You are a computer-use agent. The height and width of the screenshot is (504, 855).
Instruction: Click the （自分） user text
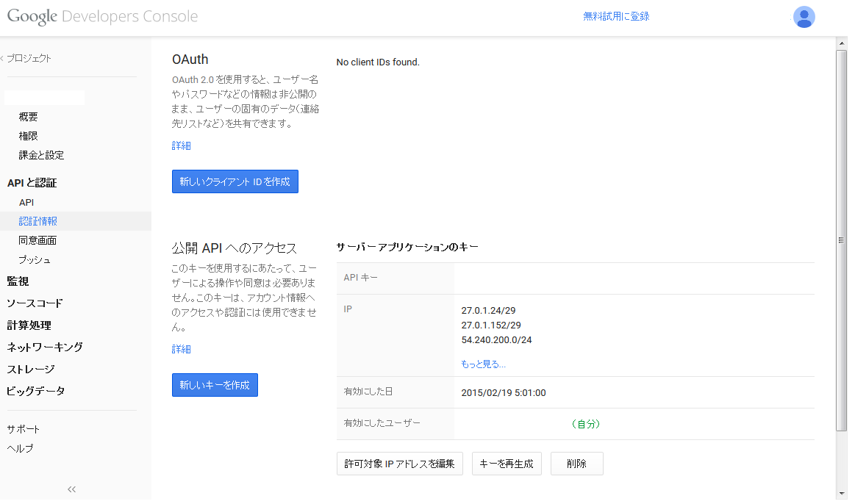click(586, 424)
